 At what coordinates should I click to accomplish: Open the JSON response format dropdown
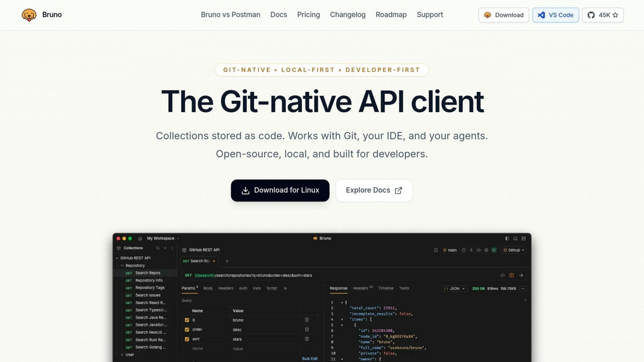pyautogui.click(x=454, y=289)
